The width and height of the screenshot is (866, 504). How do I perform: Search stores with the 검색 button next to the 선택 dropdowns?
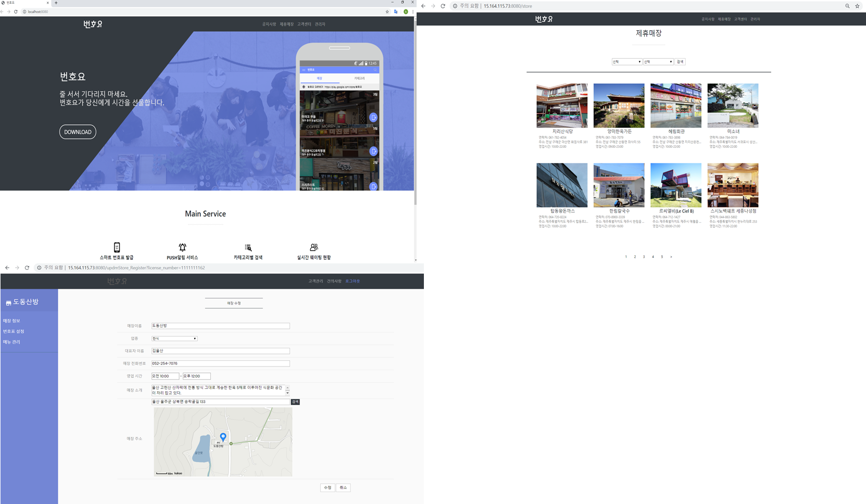(x=680, y=61)
